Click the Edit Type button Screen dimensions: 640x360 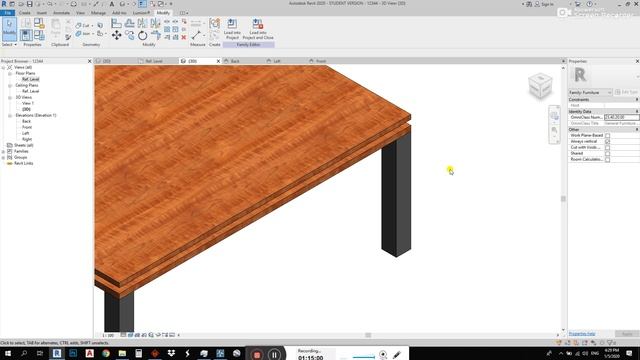click(627, 93)
